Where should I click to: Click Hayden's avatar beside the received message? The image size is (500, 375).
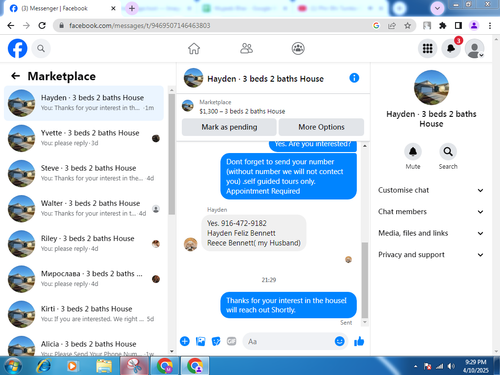coord(191,244)
